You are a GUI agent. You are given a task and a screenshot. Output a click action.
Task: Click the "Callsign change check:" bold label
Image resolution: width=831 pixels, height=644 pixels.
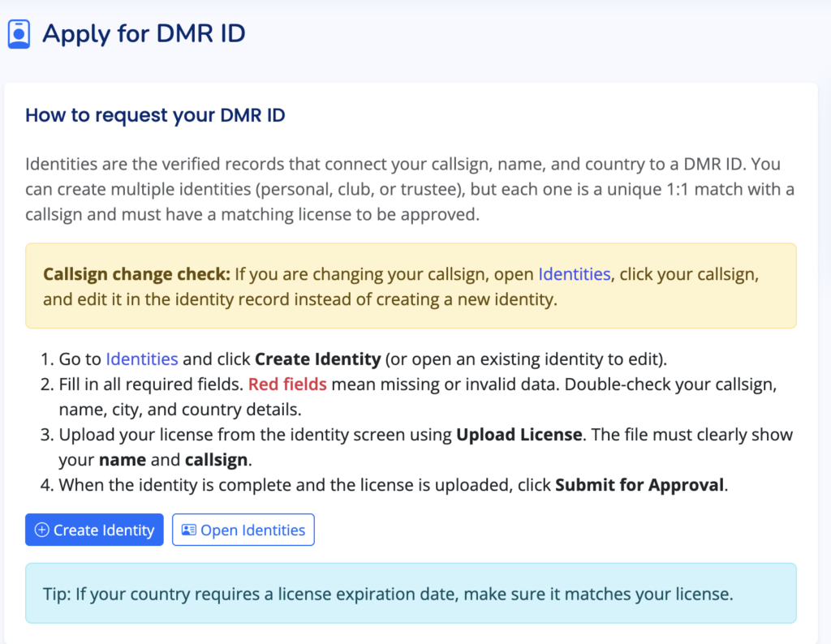pyautogui.click(x=137, y=274)
